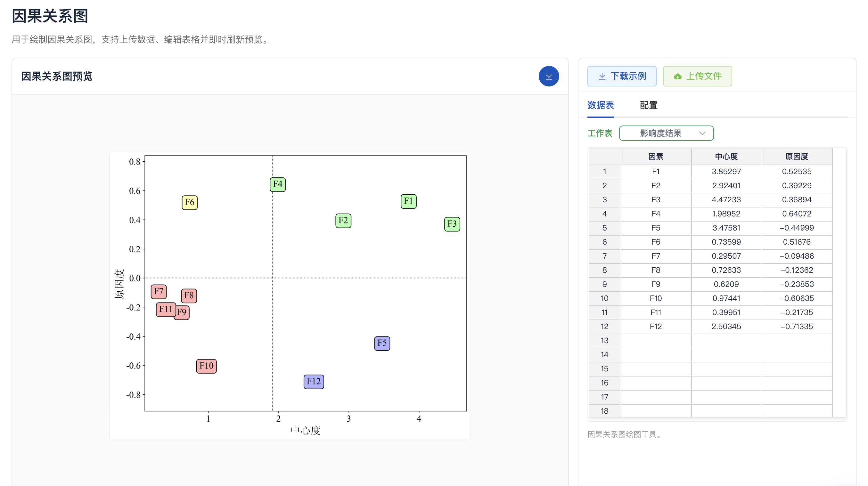
Task: Open the 影响度结果 worksheet dropdown
Action: coord(666,133)
